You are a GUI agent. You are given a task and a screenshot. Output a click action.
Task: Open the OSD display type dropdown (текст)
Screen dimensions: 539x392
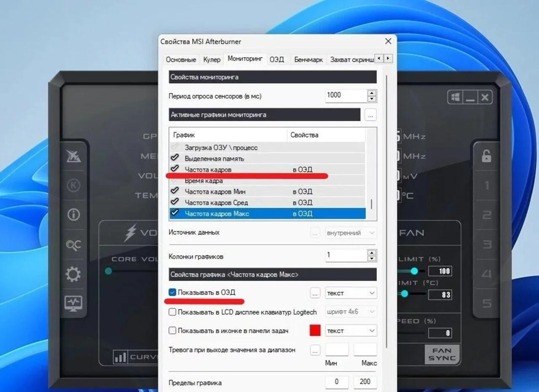[351, 293]
